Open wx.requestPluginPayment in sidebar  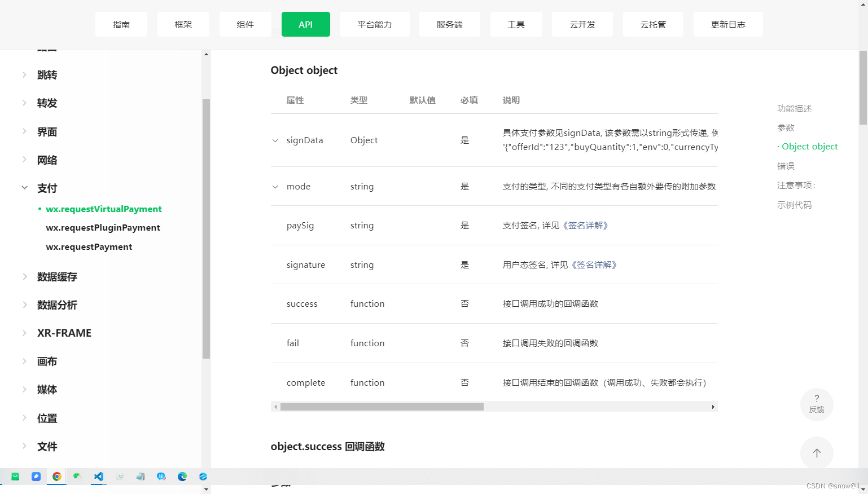103,227
